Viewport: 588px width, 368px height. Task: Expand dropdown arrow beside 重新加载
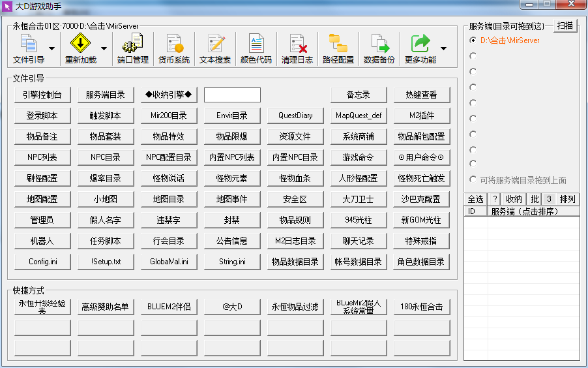point(104,48)
